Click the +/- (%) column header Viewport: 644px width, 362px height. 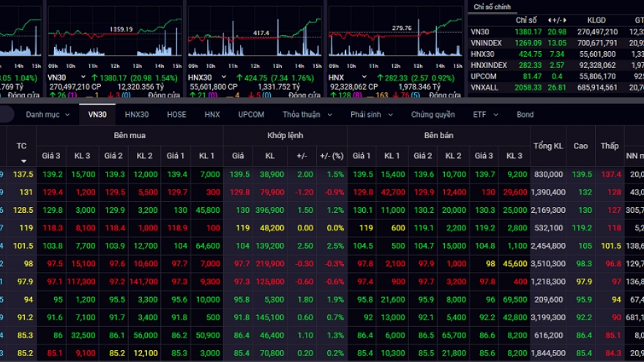(332, 156)
